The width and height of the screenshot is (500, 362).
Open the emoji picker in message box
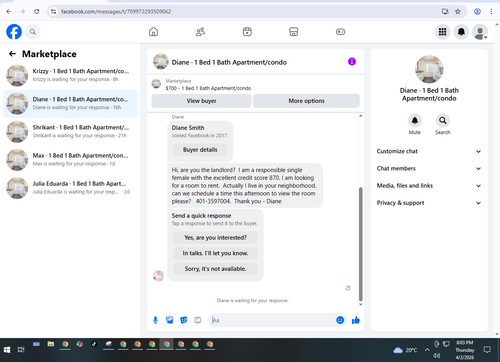click(340, 320)
